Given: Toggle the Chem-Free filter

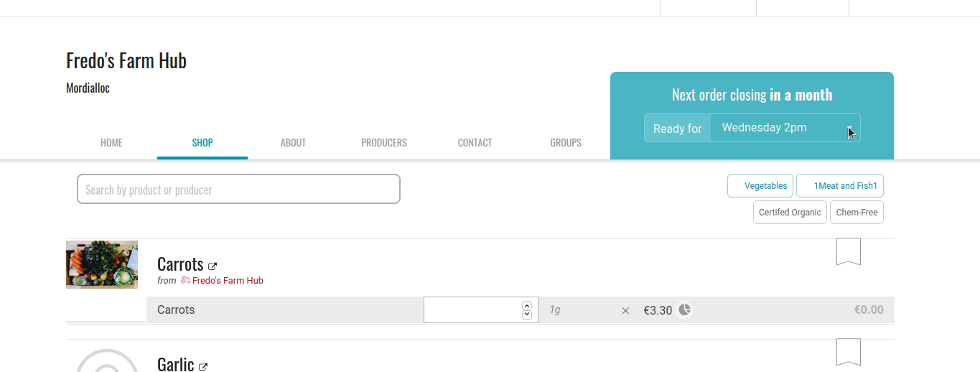Looking at the screenshot, I should tap(857, 213).
